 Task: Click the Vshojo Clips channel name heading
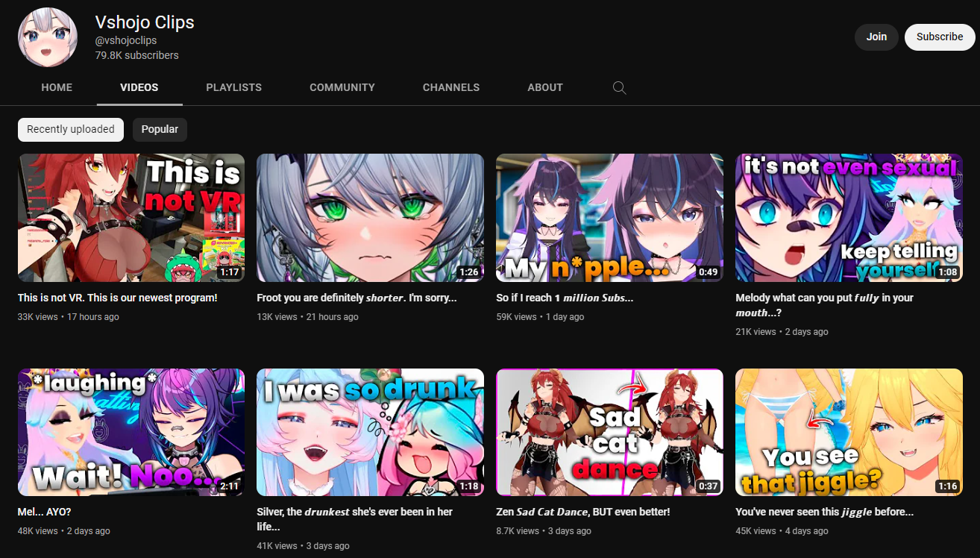(x=145, y=22)
